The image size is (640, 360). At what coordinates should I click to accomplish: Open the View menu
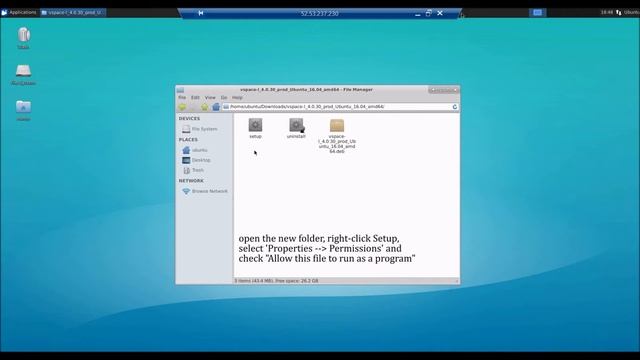click(x=210, y=98)
